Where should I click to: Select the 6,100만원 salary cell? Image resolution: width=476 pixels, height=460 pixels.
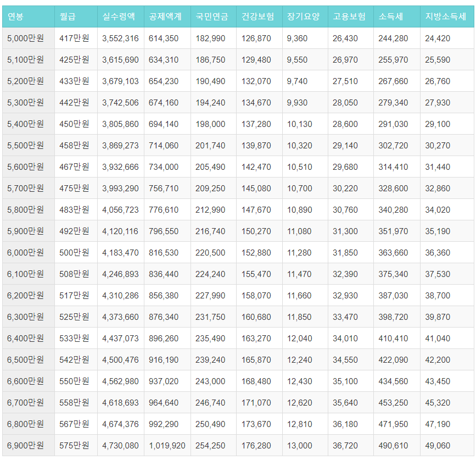click(x=29, y=274)
